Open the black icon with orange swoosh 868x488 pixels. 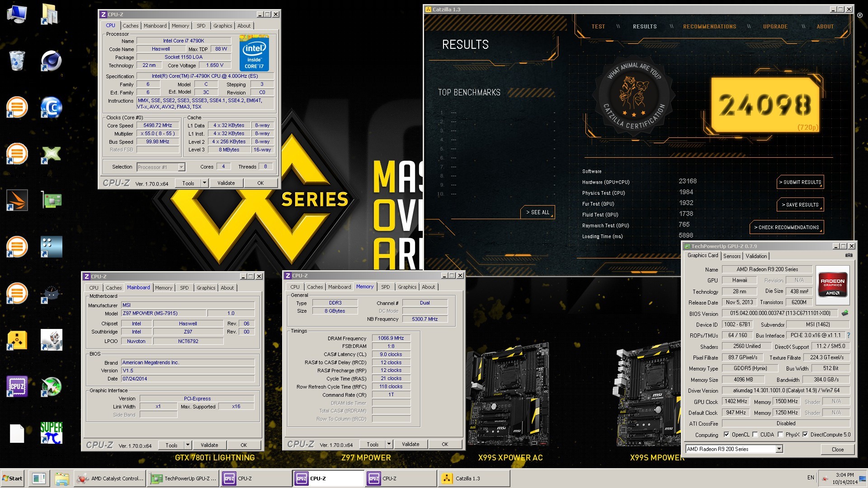point(17,200)
